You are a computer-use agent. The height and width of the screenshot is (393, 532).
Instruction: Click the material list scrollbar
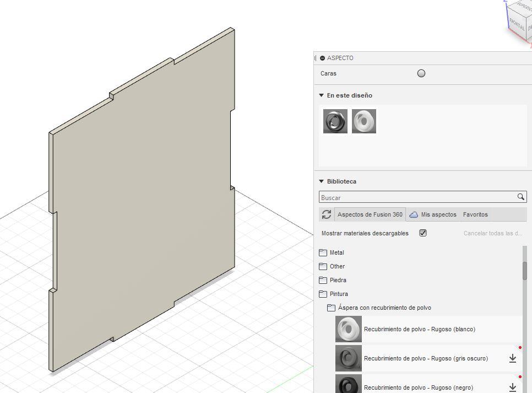[x=525, y=271]
